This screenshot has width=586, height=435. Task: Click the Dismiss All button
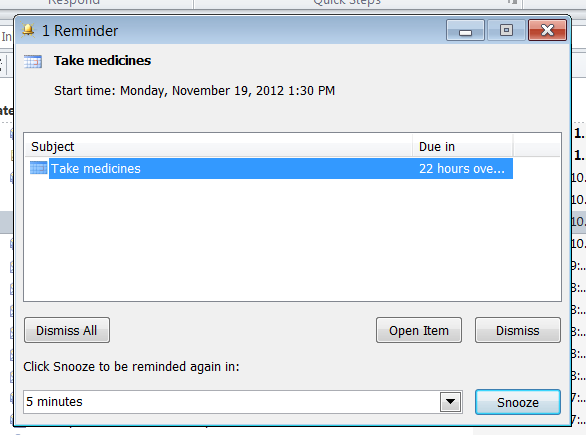[x=67, y=330]
